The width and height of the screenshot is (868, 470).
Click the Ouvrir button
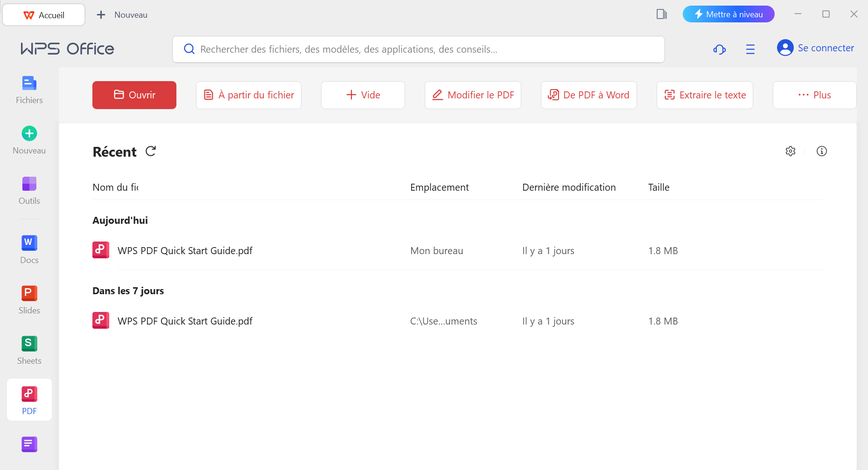coord(134,95)
